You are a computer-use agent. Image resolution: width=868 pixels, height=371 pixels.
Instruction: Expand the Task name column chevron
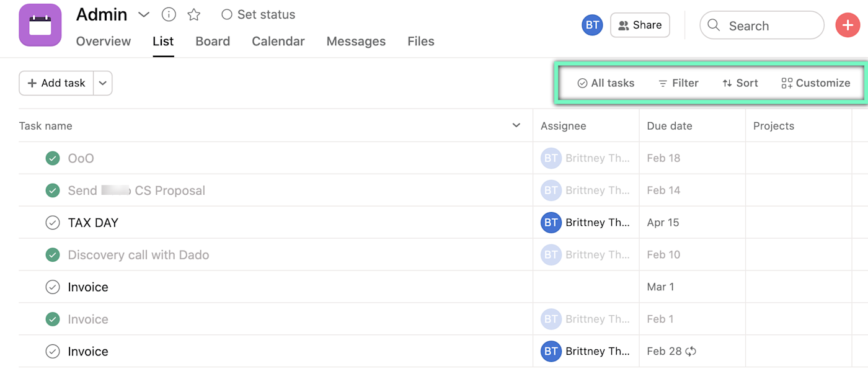click(516, 125)
